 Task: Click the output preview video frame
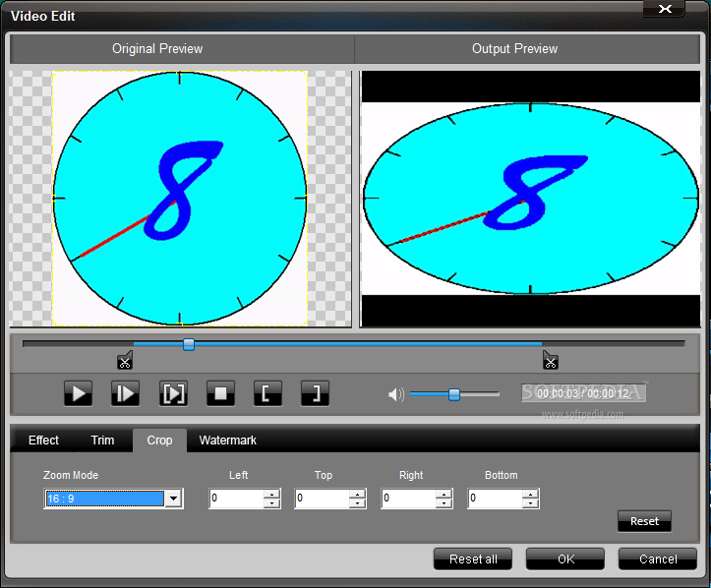pos(530,199)
